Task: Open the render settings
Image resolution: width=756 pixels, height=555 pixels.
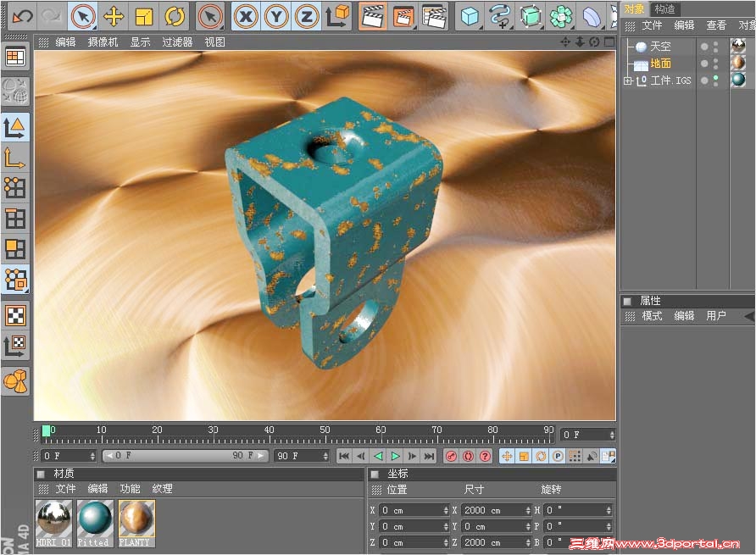Action: click(x=435, y=16)
